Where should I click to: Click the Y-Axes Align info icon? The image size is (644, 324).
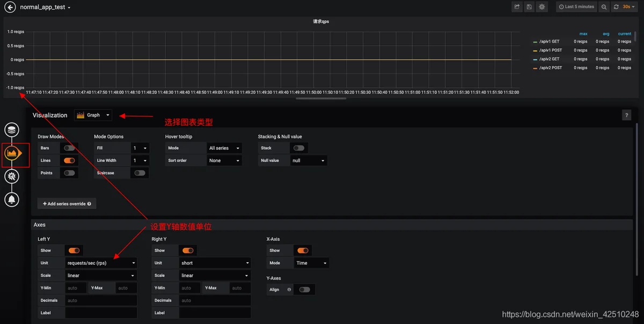pos(289,290)
